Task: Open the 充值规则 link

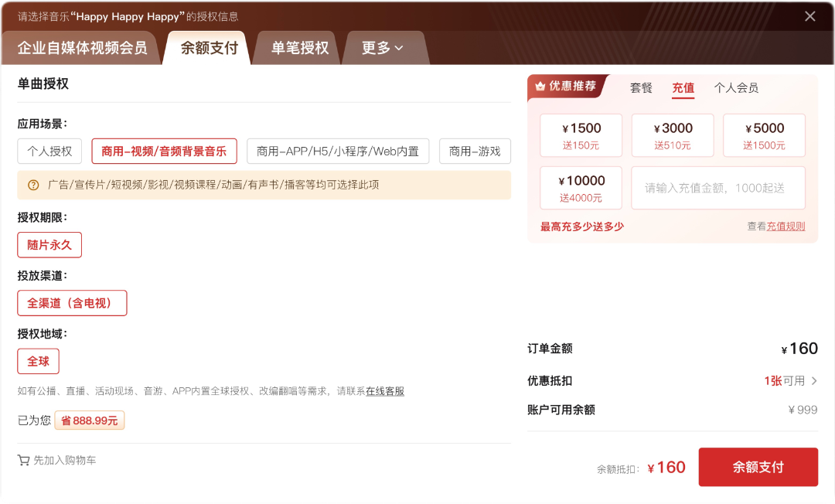Action: click(786, 226)
